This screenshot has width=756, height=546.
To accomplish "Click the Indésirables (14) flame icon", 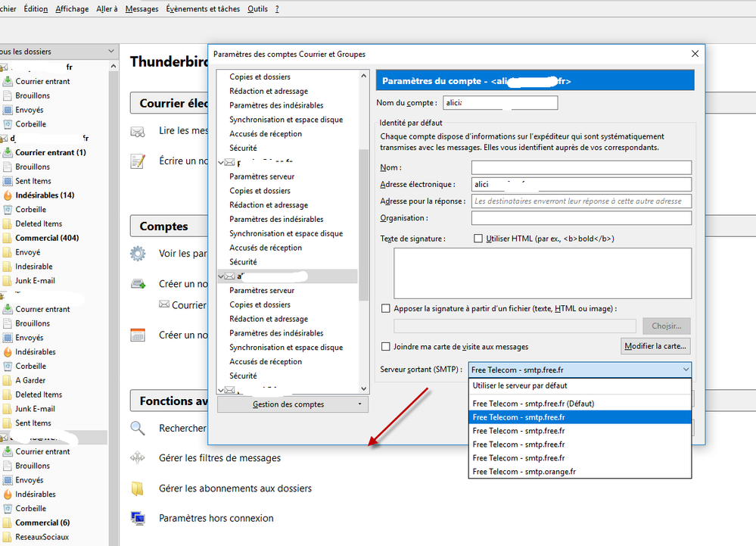I will click(8, 195).
